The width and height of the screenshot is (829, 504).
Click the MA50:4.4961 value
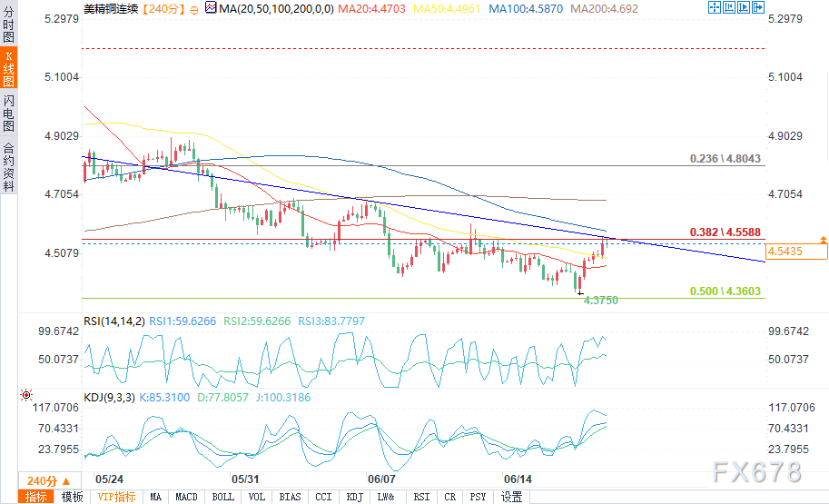point(446,9)
